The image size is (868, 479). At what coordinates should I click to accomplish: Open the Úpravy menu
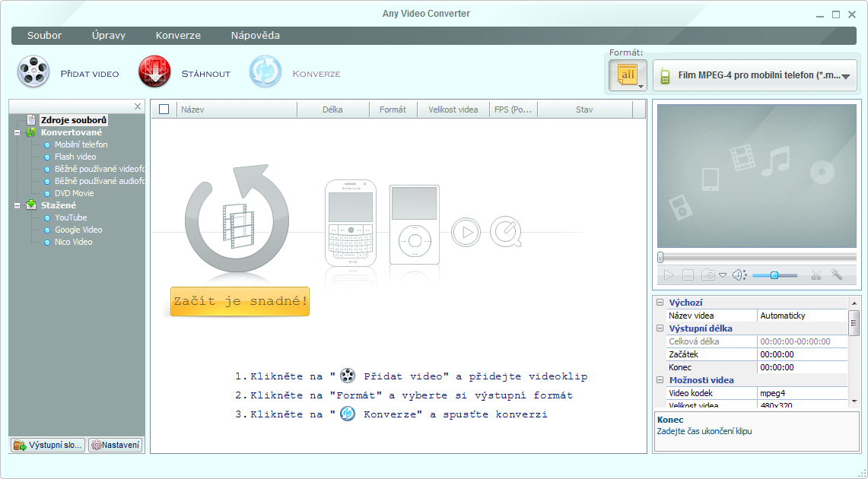pos(109,36)
